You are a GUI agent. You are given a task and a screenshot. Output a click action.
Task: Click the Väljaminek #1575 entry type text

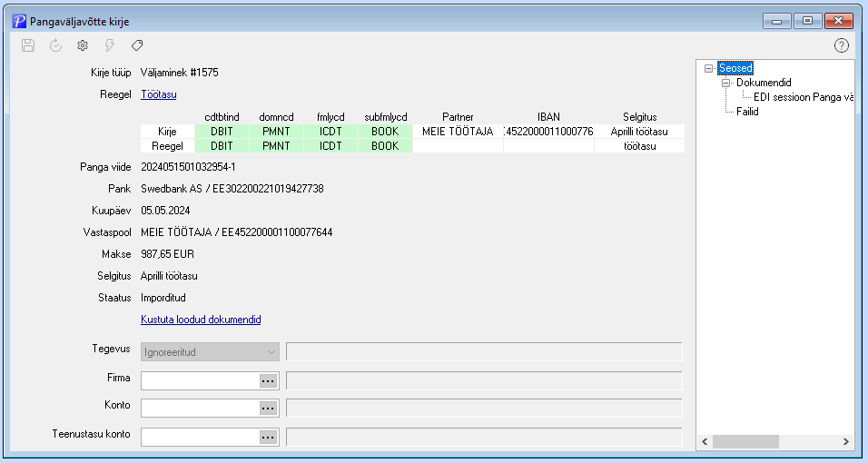[180, 73]
